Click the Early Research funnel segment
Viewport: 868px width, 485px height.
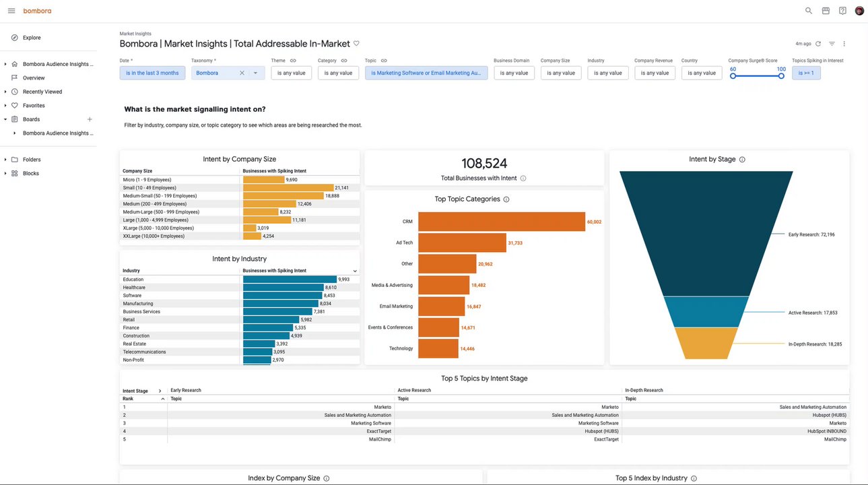tap(706, 234)
